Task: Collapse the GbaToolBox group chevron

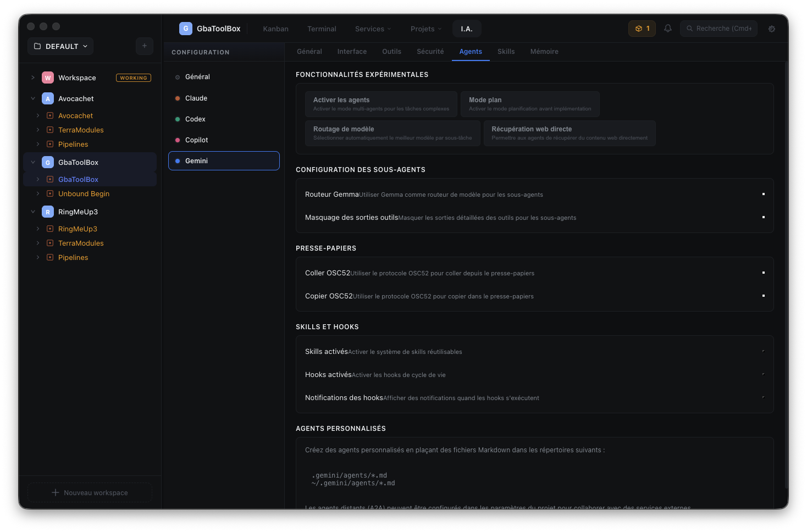Action: pyautogui.click(x=33, y=162)
